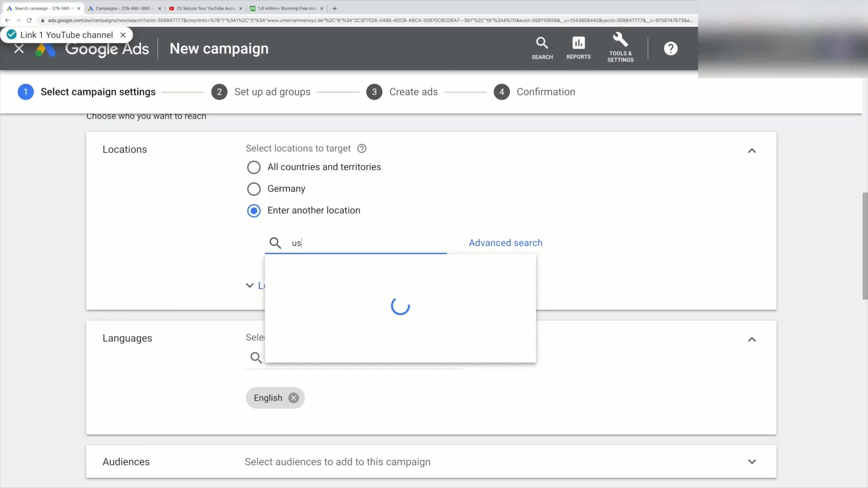This screenshot has width=868, height=488.
Task: Toggle Enter another location radio button
Action: tap(254, 210)
